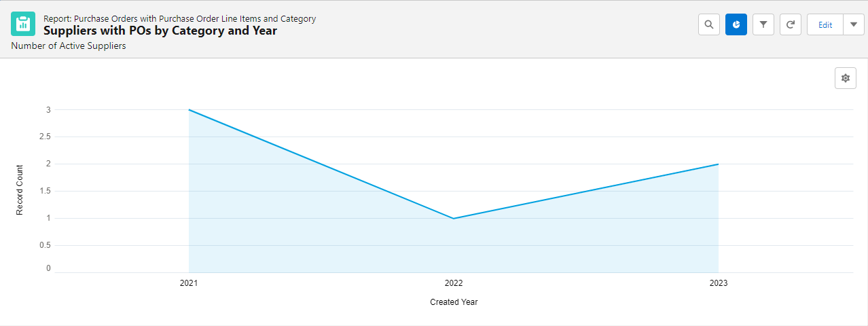The image size is (868, 326).
Task: Click the 2023 data point at value 2
Action: [x=719, y=164]
